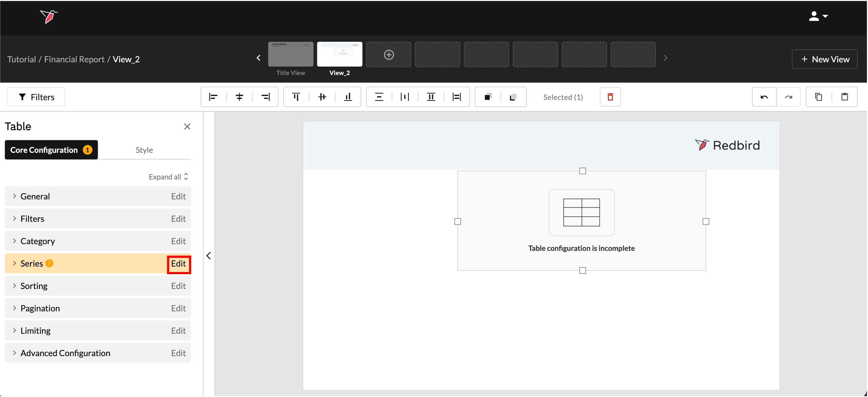Click the align right edges icon
The width and height of the screenshot is (868, 397).
tap(265, 97)
